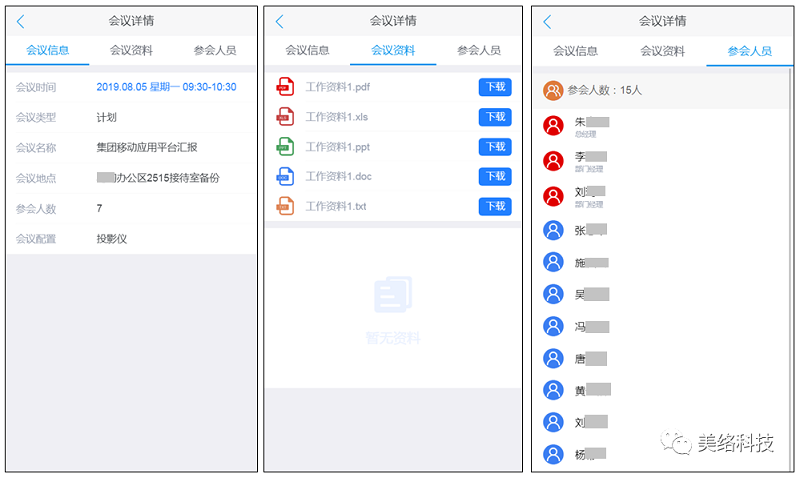
Task: Tap the back arrow on the 参会人员 screen
Action: click(x=547, y=21)
